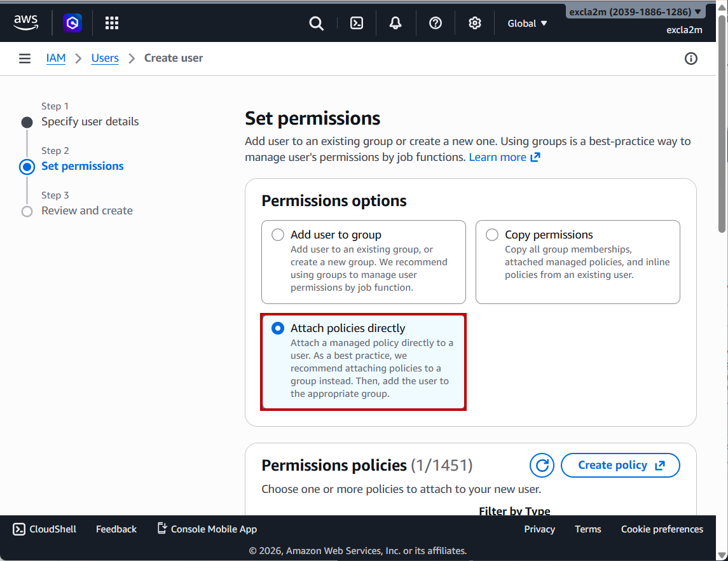The height and width of the screenshot is (561, 728).
Task: Open the info panel icon
Action: [691, 59]
